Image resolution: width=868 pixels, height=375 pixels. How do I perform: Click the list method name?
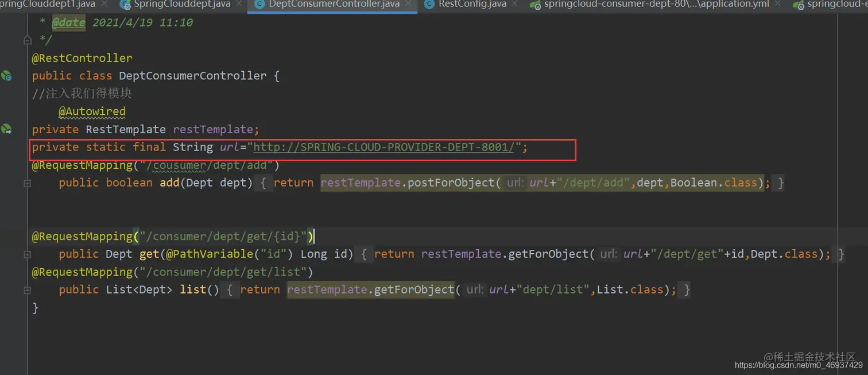click(x=193, y=289)
